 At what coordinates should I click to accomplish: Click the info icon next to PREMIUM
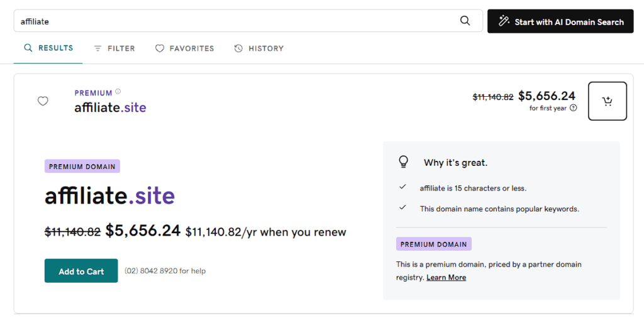click(118, 92)
